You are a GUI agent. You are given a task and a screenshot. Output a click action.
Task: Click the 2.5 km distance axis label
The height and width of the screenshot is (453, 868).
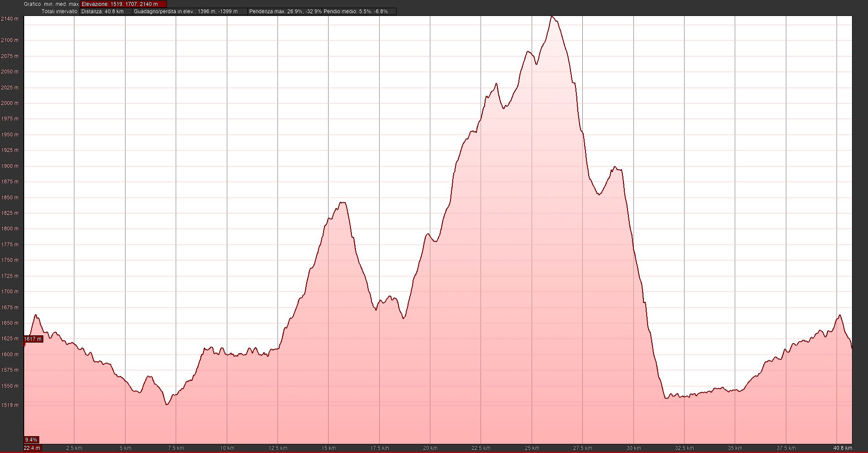[74, 448]
